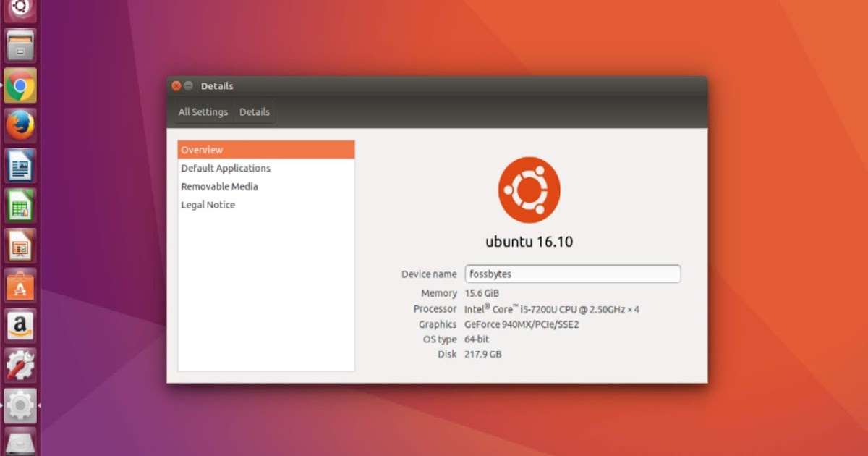Select Removable Media in the sidebar
The height and width of the screenshot is (456, 868).
pos(266,186)
